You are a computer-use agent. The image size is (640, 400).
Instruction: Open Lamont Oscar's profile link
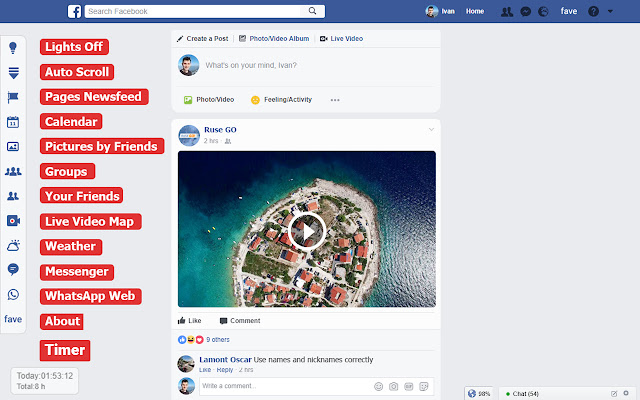[225, 360]
